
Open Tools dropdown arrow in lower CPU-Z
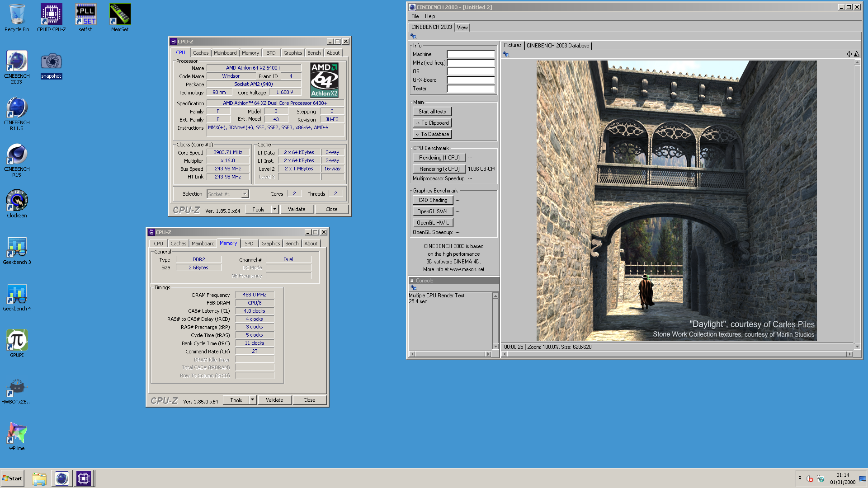[x=252, y=400]
